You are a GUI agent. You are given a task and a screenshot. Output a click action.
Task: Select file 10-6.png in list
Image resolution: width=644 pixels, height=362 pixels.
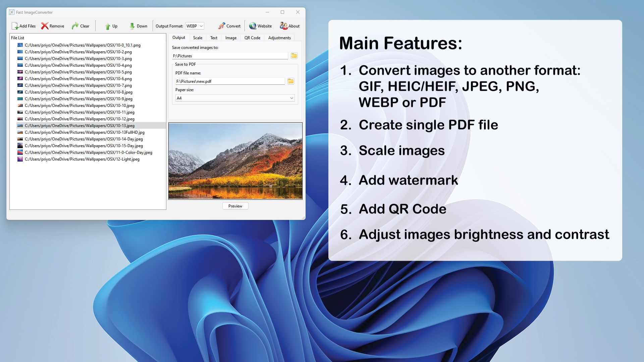(78, 79)
